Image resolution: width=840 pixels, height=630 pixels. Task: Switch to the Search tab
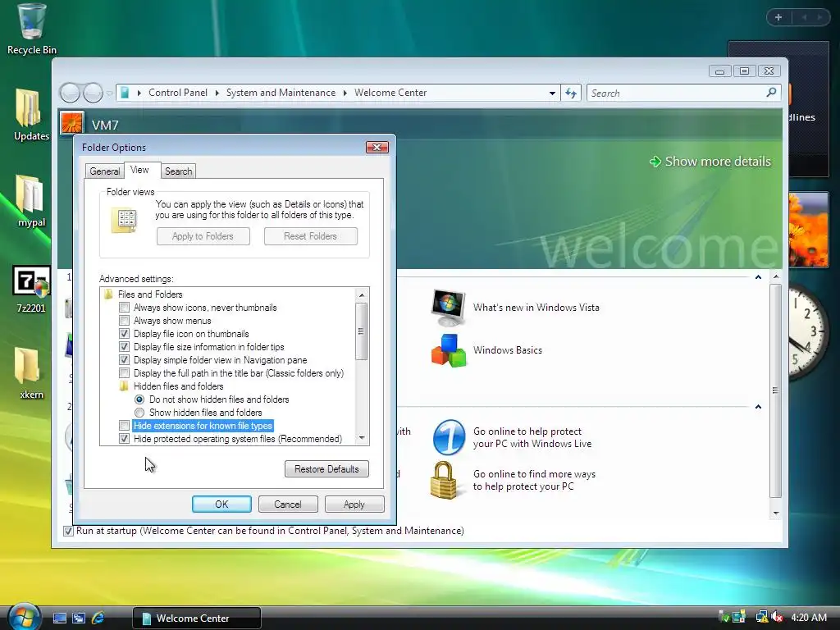click(x=178, y=171)
